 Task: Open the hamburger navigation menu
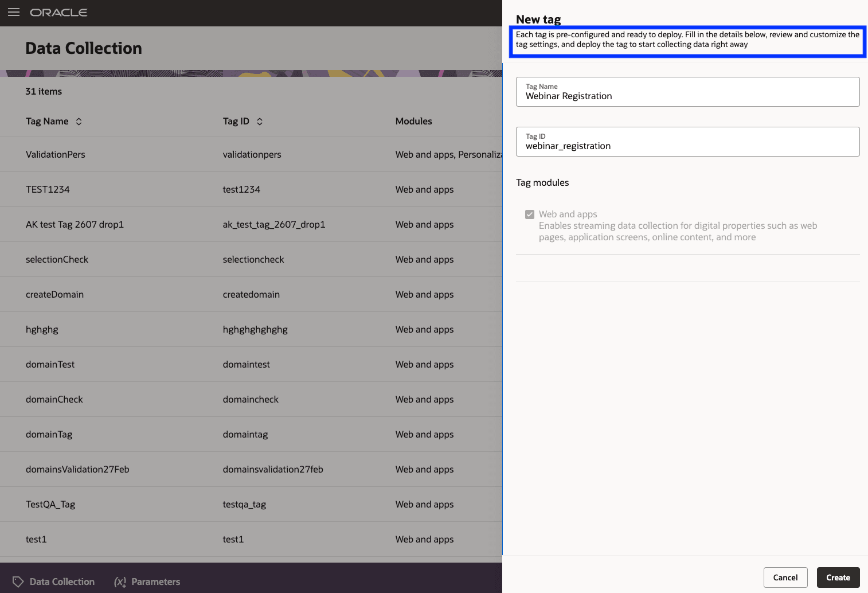pyautogui.click(x=14, y=12)
